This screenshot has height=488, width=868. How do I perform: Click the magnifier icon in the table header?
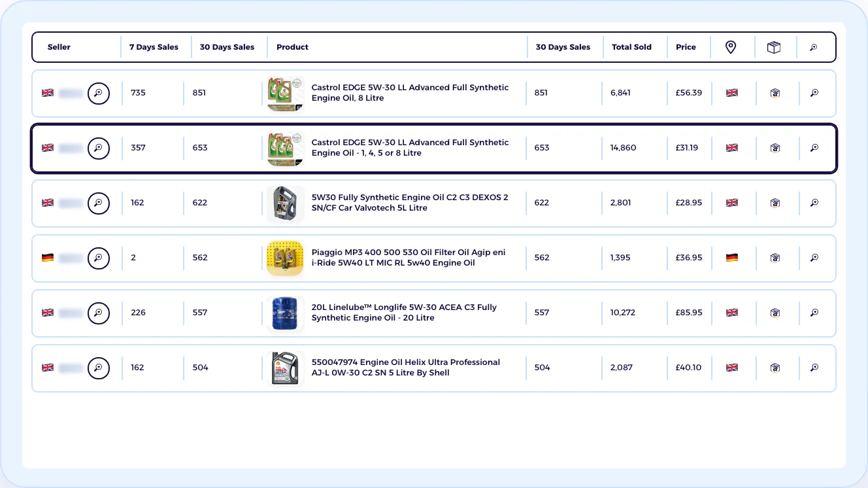(x=814, y=47)
